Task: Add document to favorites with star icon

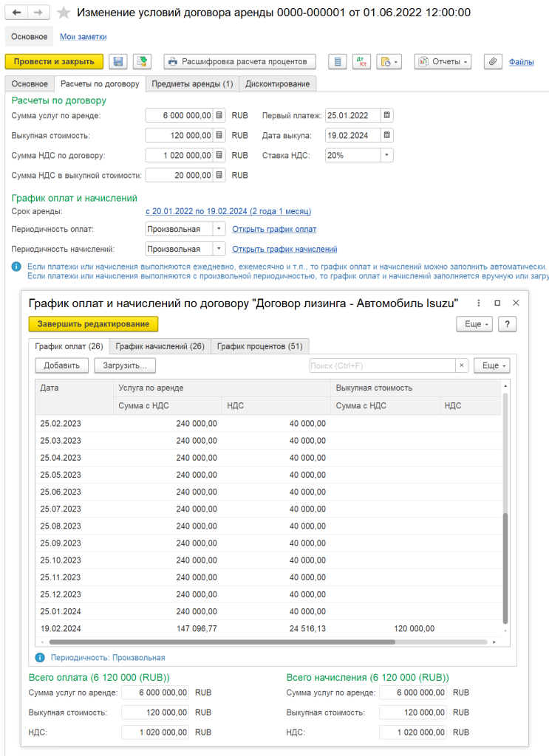Action: coord(64,13)
